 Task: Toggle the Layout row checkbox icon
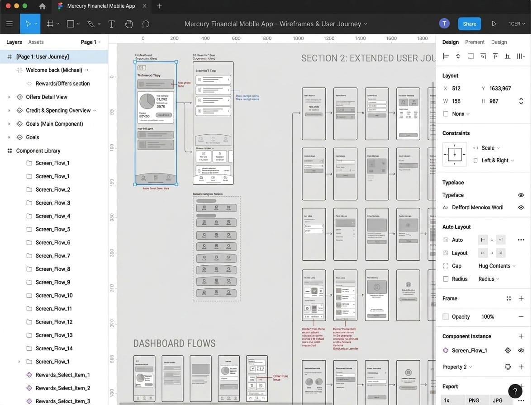point(446,253)
